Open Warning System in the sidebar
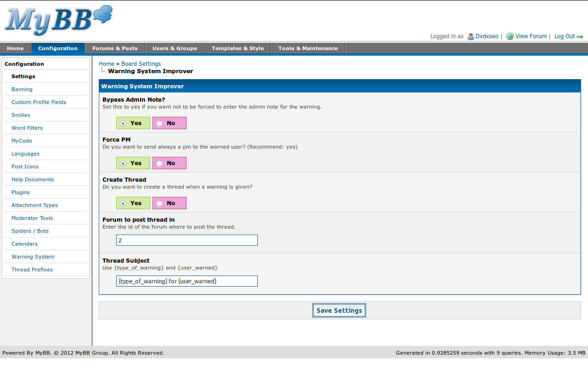This screenshot has height=368, width=588. pyautogui.click(x=33, y=257)
